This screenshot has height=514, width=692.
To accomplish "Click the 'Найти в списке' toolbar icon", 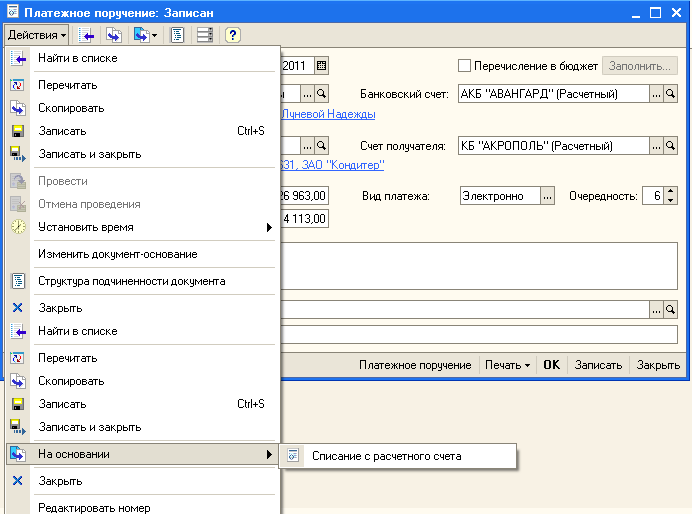I will 87,35.
